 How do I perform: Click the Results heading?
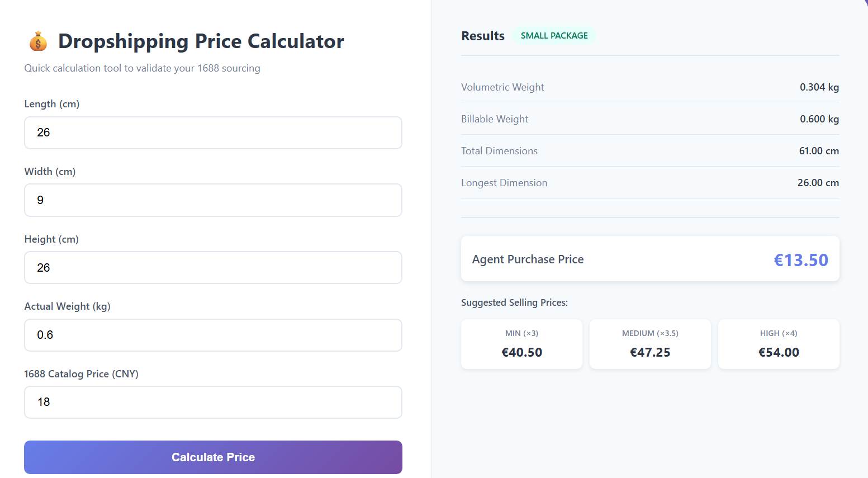click(483, 36)
